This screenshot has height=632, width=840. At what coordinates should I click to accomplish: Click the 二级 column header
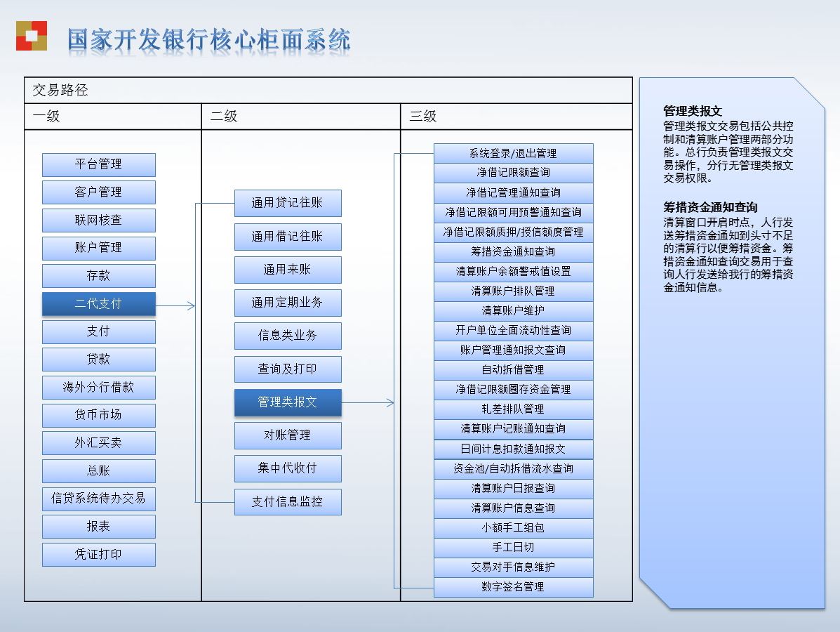pos(224,117)
